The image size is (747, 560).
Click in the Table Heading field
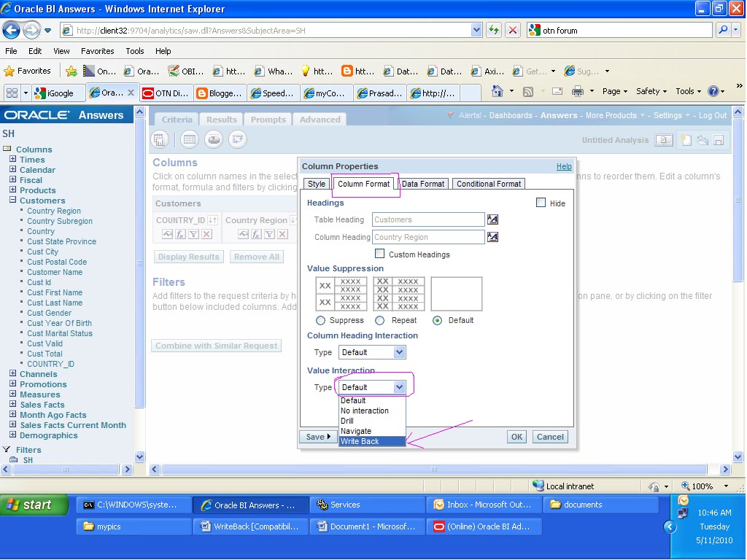point(428,219)
